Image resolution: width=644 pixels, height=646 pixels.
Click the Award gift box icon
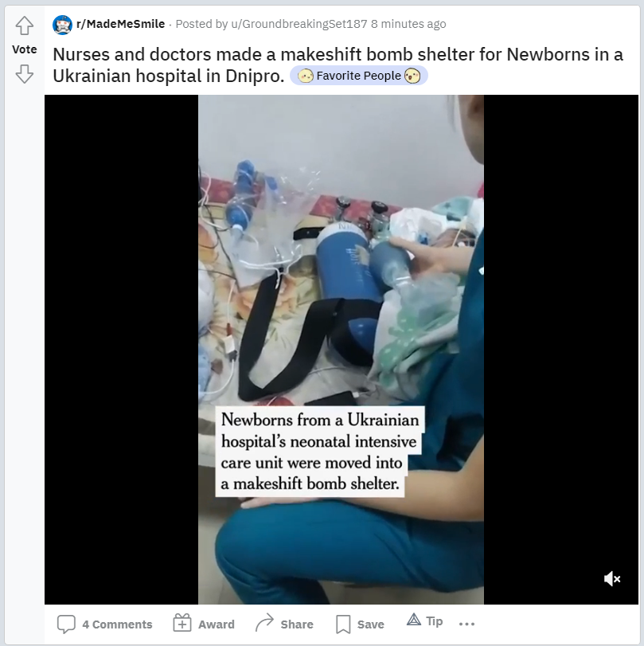tap(182, 623)
